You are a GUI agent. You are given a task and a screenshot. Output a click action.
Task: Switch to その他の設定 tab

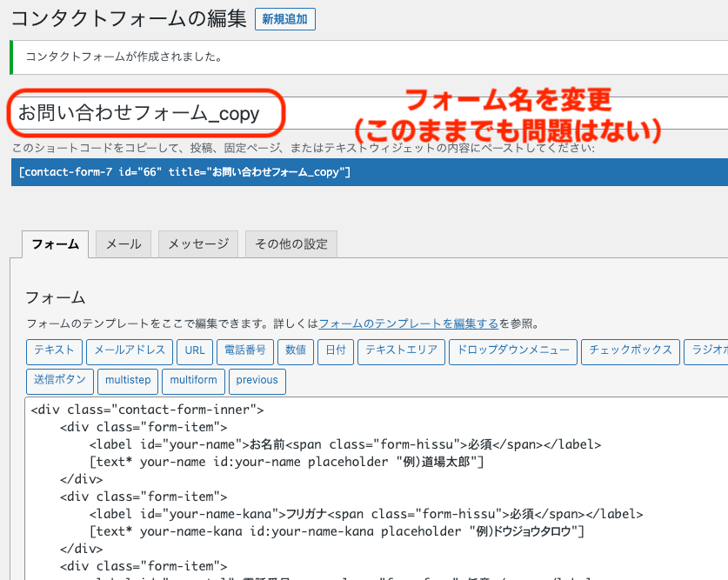click(291, 244)
